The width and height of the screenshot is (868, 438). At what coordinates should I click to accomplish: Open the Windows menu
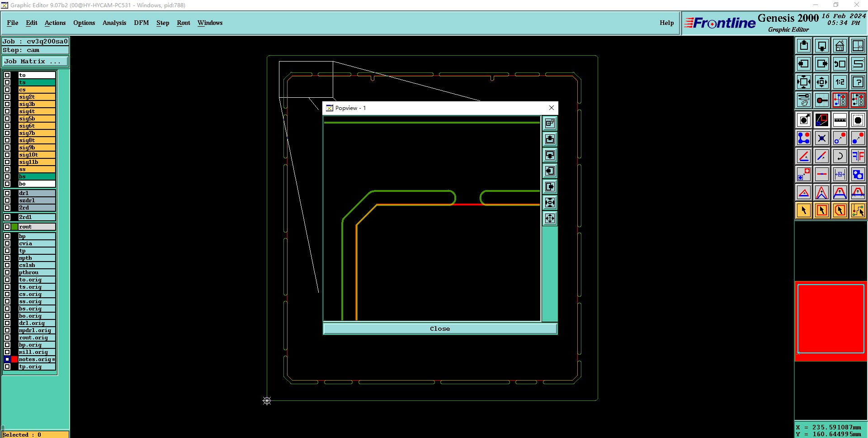210,23
